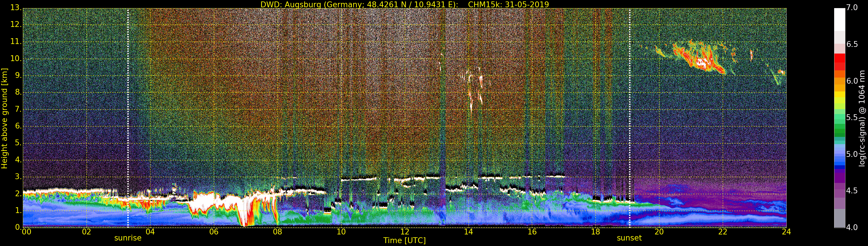Click the 'Height above ground [km]' label

pos(4,118)
